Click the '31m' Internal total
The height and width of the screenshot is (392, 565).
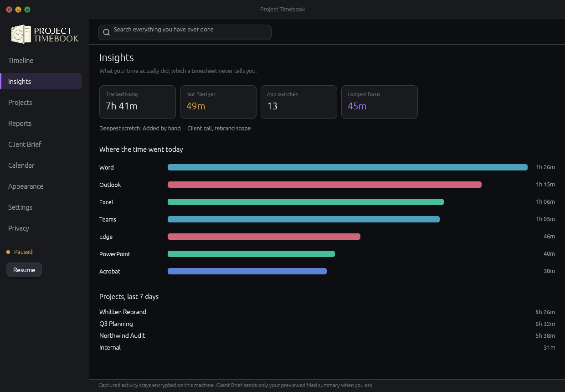[x=549, y=348]
